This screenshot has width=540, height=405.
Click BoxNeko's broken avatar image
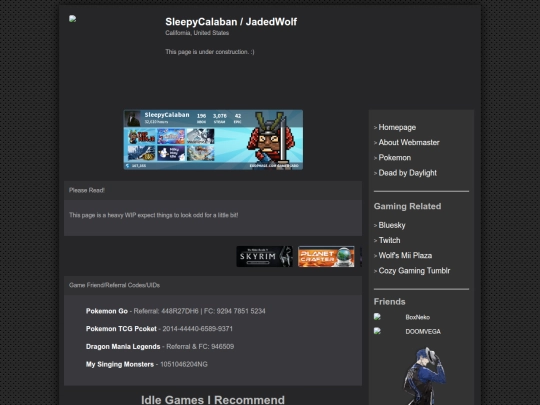pyautogui.click(x=377, y=317)
